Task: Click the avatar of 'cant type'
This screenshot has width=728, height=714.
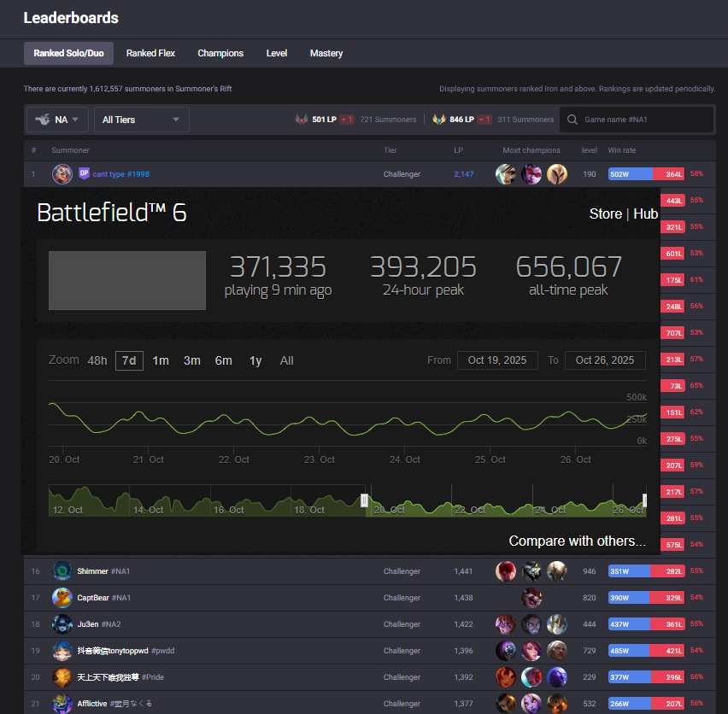Action: pyautogui.click(x=62, y=174)
